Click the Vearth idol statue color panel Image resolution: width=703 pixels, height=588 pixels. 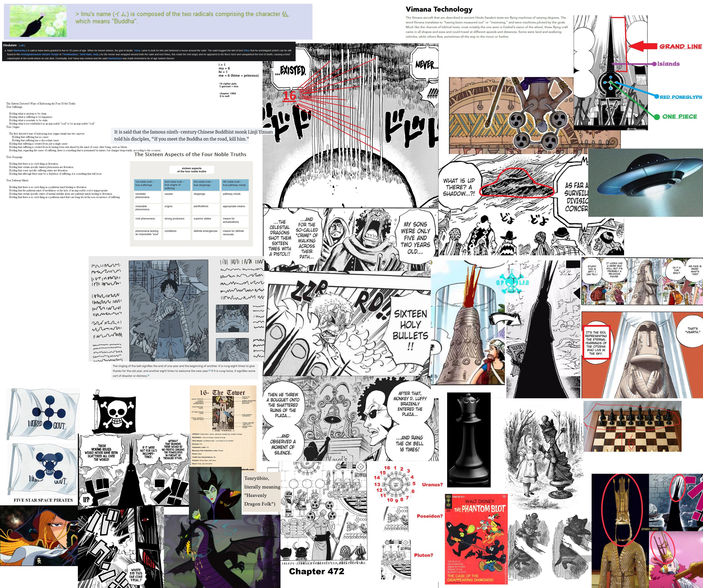click(642, 355)
